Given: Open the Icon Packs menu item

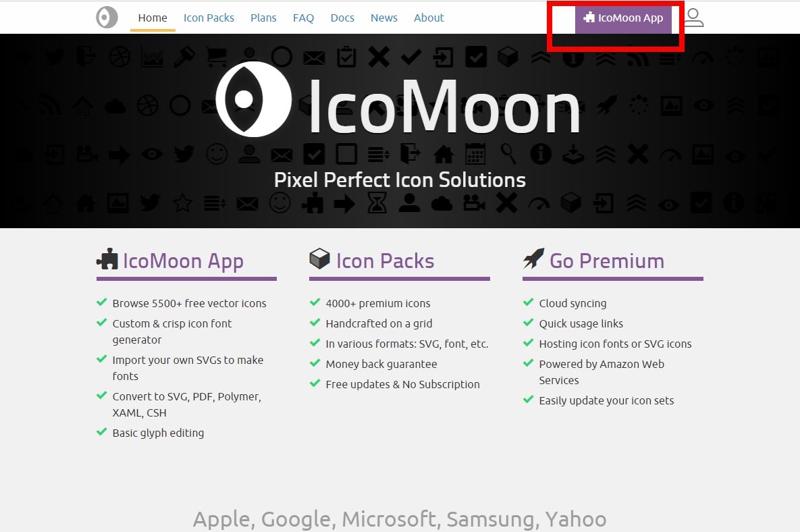Looking at the screenshot, I should pyautogui.click(x=209, y=18).
